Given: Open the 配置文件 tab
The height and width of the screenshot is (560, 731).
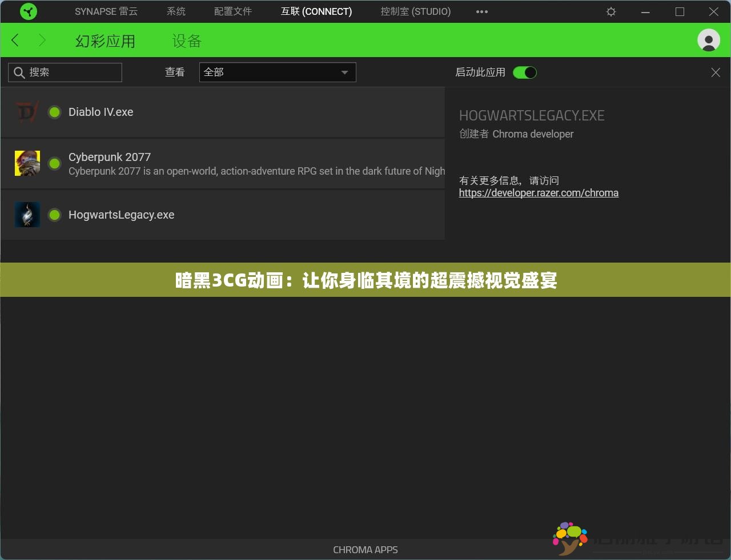Looking at the screenshot, I should 233,11.
